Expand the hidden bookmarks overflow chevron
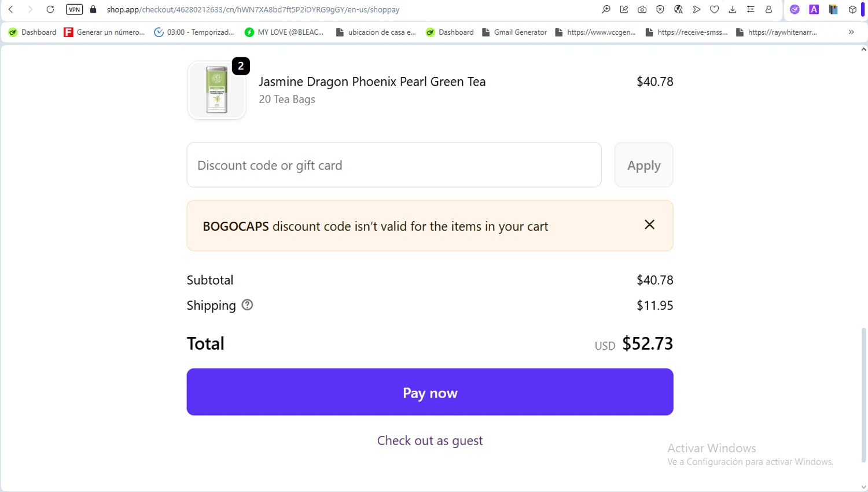868x492 pixels. click(x=851, y=32)
